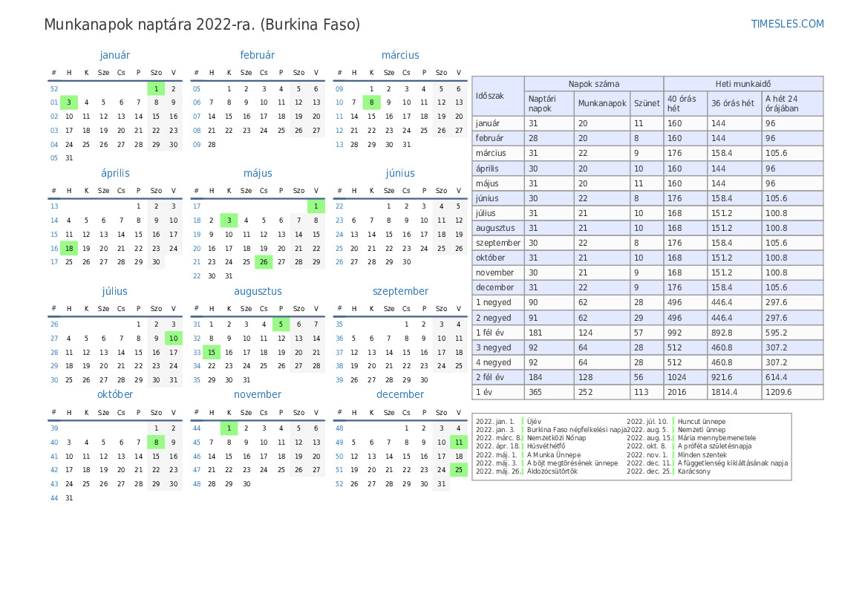Click Karácsony in the holiday legend

click(x=694, y=471)
